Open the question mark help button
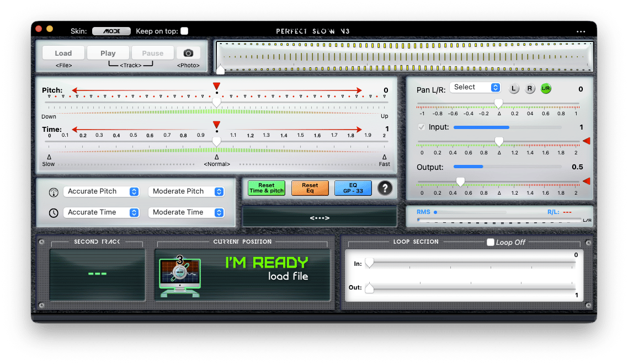Image resolution: width=628 pixels, height=364 pixels. (385, 188)
